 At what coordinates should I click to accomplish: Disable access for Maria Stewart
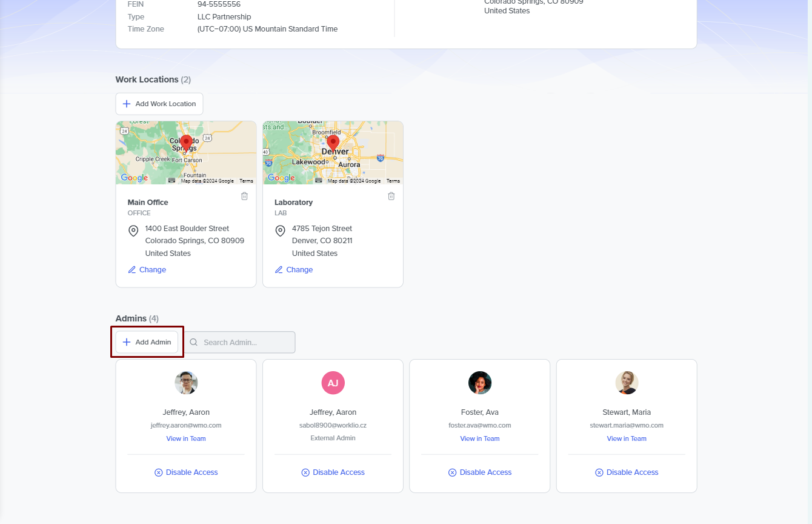pyautogui.click(x=627, y=472)
